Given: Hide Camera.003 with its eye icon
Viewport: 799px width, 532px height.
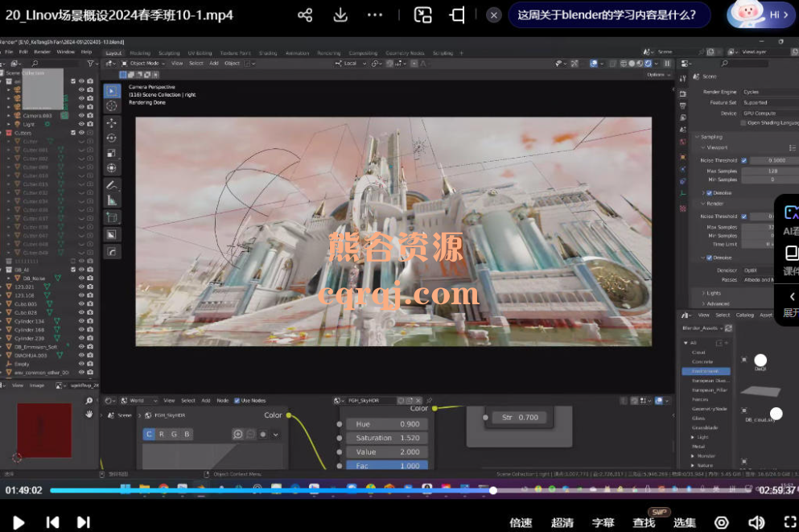Looking at the screenshot, I should tap(81, 116).
